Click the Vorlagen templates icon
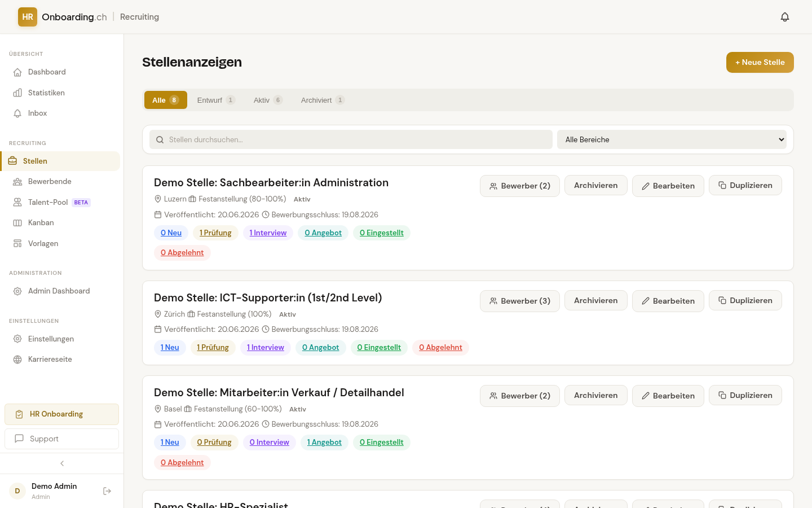This screenshot has width=812, height=508. tap(17, 243)
